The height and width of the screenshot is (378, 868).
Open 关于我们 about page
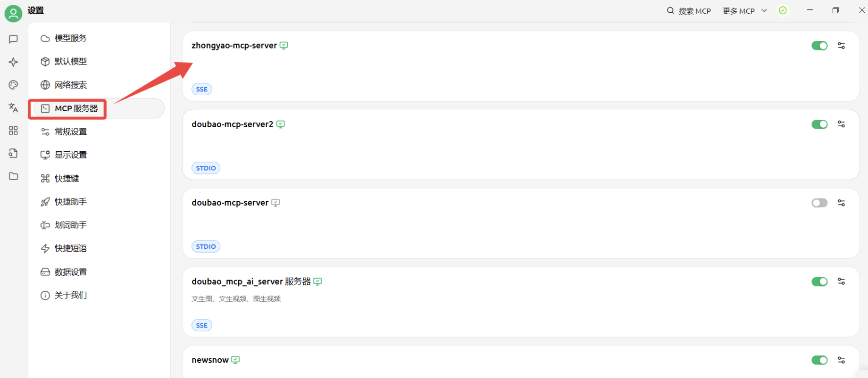(70, 295)
